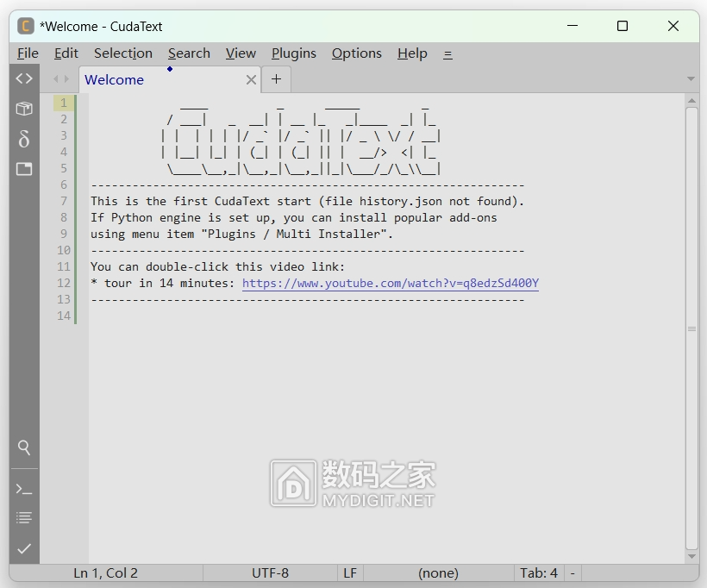
Task: Show the Tabs panel in sidebar
Action: coord(24,169)
